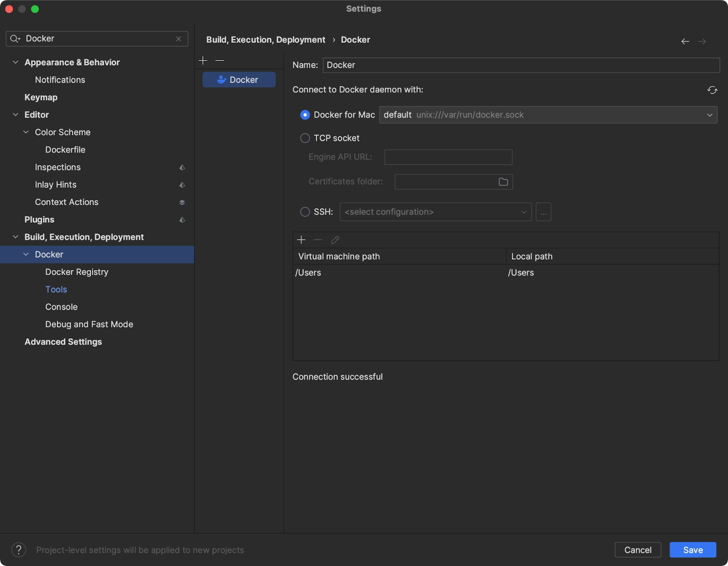Open the Inspections settings page
The width and height of the screenshot is (728, 566).
(x=58, y=167)
